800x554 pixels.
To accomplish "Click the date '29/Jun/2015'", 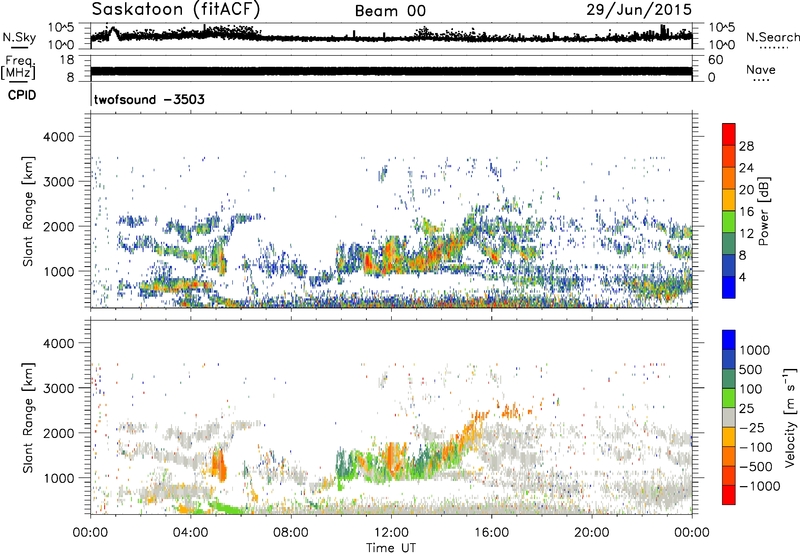I will [x=639, y=10].
